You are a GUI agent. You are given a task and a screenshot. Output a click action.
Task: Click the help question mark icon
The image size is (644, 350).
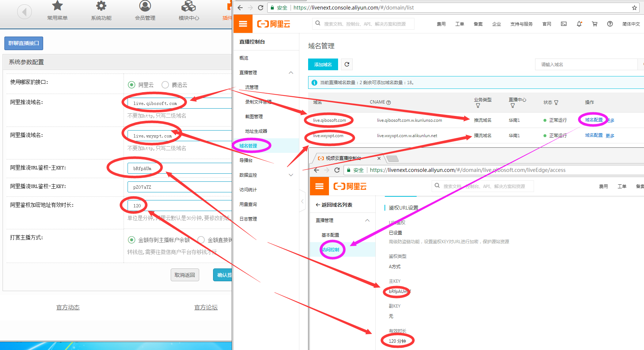click(610, 24)
